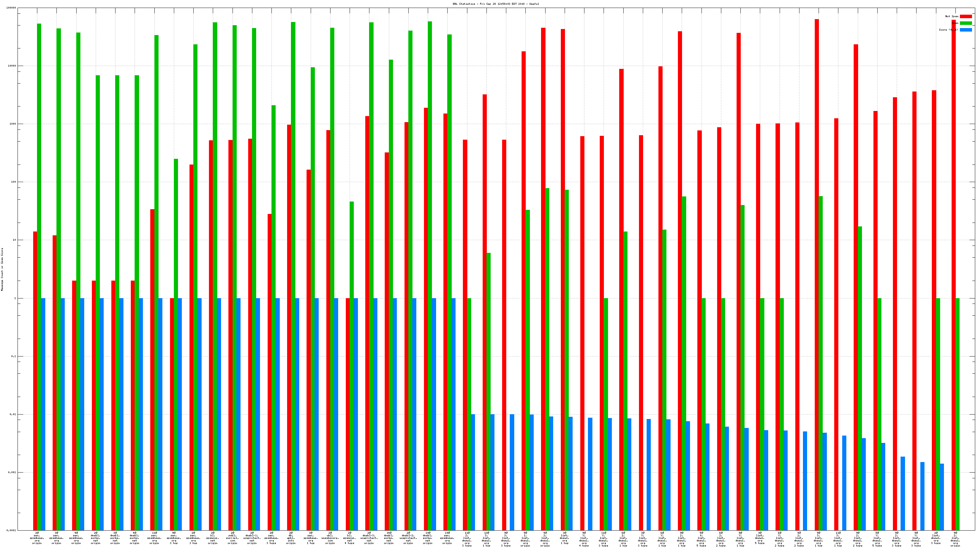Viewport: 980px width, 551px height.
Task: Click the ubl.unsubscore.com origin x-axis label
Action: pos(330,538)
